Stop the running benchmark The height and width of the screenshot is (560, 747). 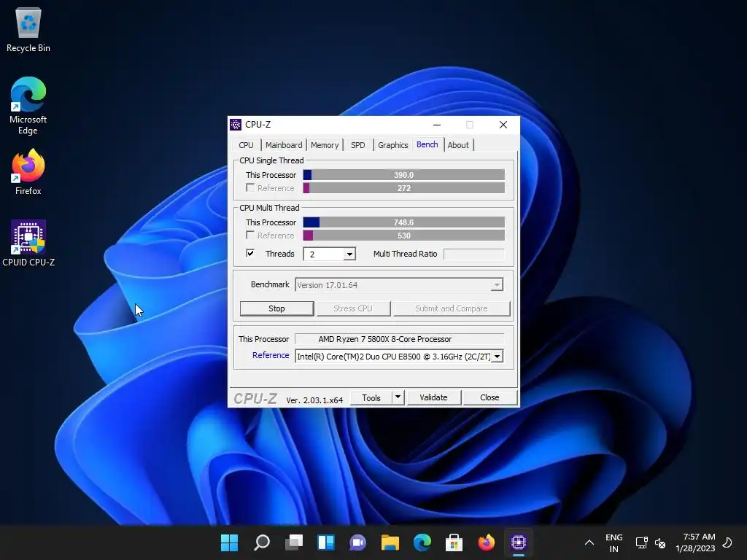(x=276, y=308)
